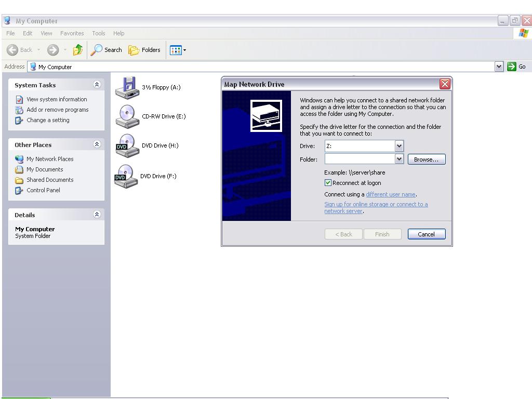The height and width of the screenshot is (399, 532).
Task: Click the Control Panel icon
Action: (x=19, y=191)
